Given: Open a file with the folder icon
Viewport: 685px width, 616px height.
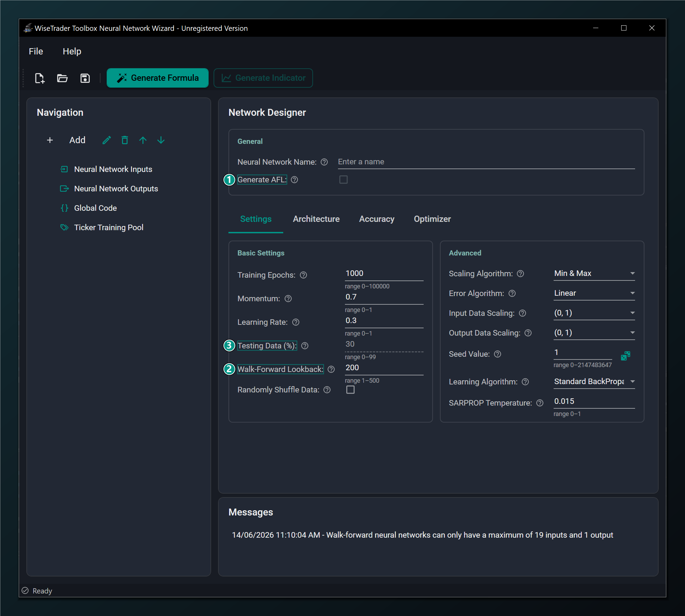Looking at the screenshot, I should [62, 78].
